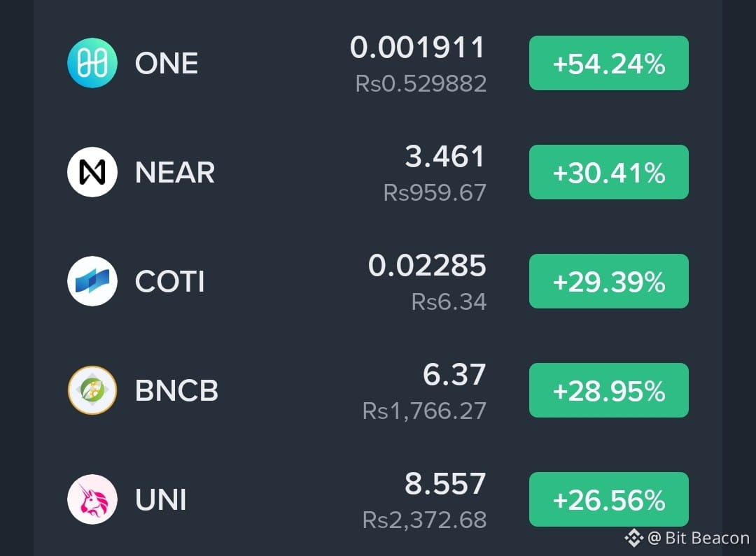The height and width of the screenshot is (556, 756).
Task: Toggle the COTI +29.39% change badge
Action: [x=608, y=281]
